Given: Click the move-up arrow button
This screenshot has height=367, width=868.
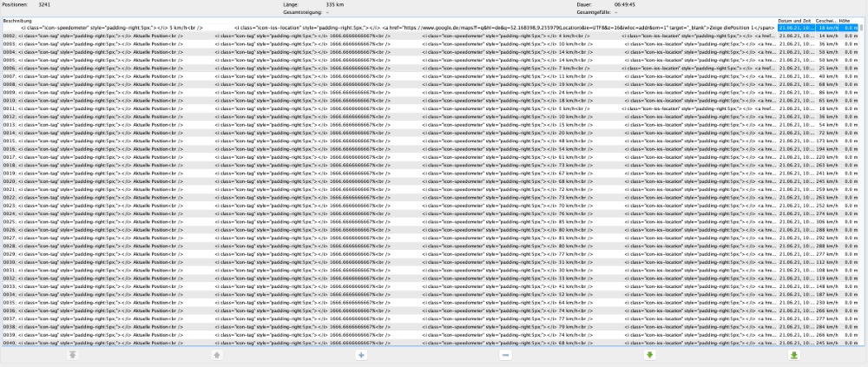Looking at the screenshot, I should click(216, 356).
